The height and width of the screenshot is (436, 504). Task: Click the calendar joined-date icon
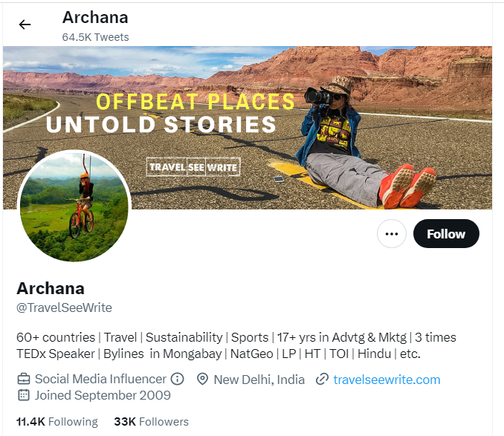24,395
